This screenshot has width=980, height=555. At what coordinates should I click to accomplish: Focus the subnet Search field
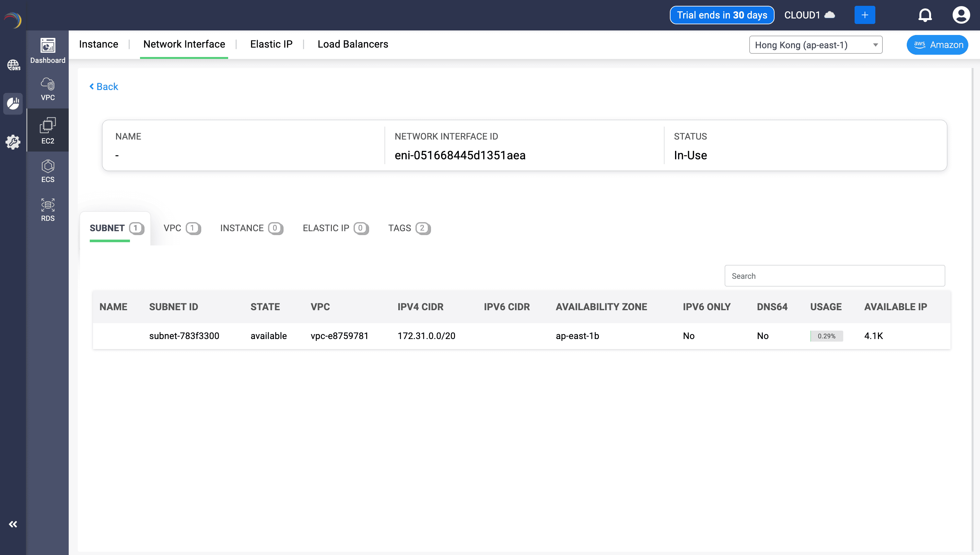(834, 276)
